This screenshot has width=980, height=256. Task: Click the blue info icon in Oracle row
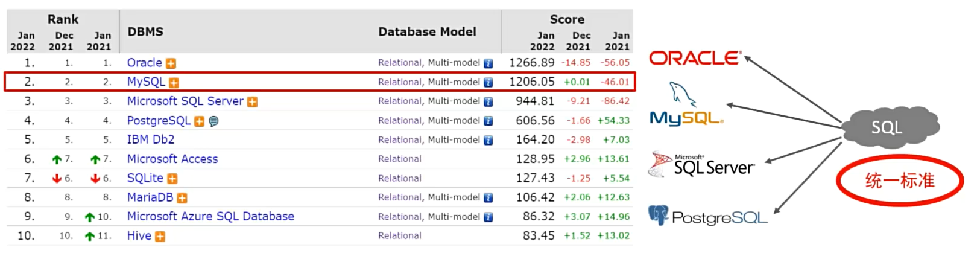pos(488,63)
